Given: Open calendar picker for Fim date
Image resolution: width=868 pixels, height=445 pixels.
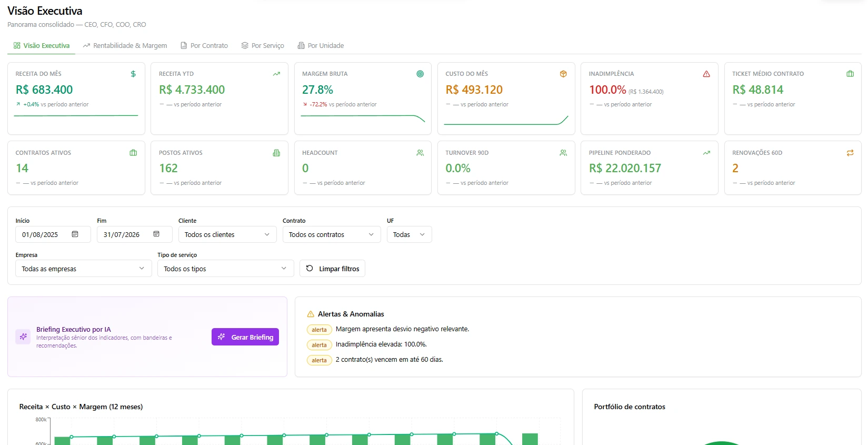Looking at the screenshot, I should (156, 234).
